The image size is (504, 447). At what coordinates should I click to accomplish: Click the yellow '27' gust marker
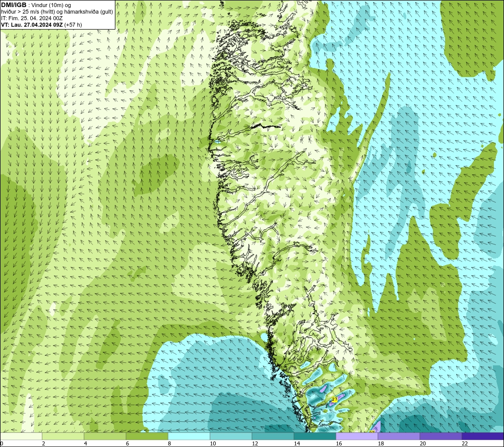[335, 399]
